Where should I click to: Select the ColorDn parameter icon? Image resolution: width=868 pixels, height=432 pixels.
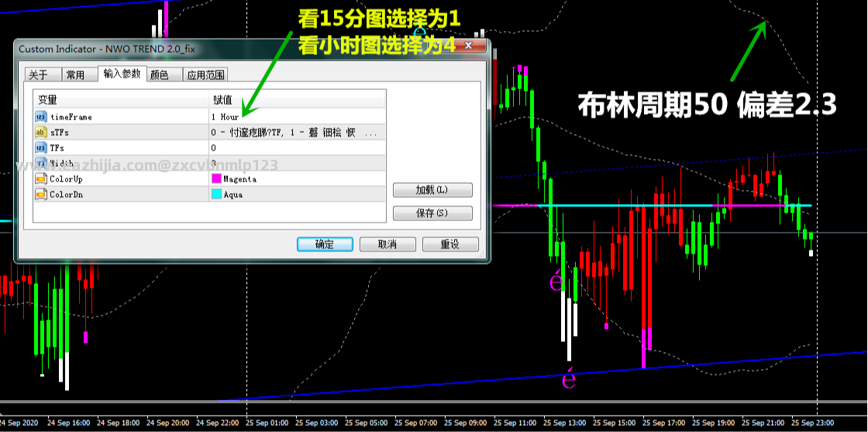40,195
